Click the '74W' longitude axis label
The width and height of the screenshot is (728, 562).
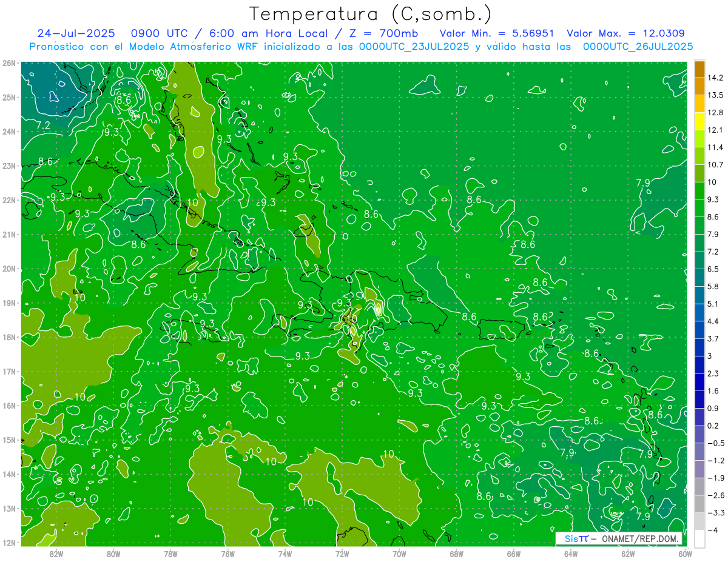[x=285, y=553]
